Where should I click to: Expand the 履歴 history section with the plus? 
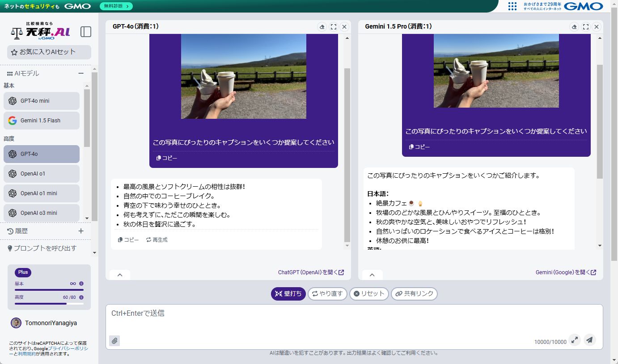tap(80, 231)
